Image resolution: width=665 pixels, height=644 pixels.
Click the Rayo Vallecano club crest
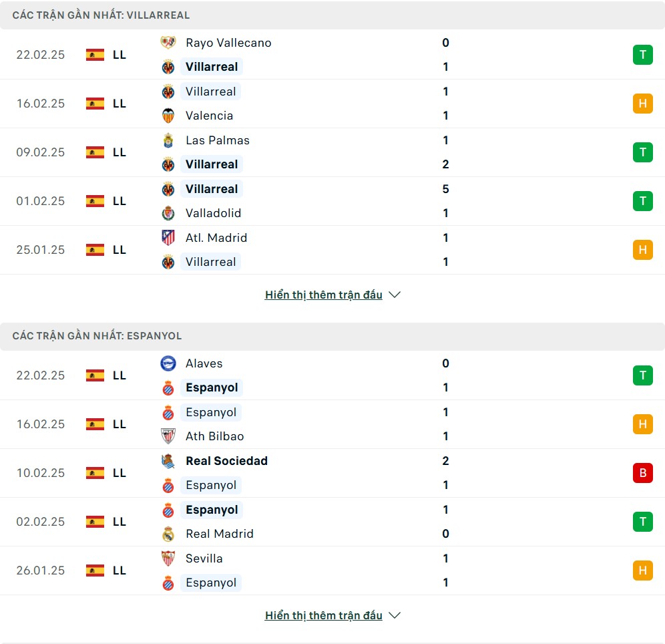(x=168, y=43)
